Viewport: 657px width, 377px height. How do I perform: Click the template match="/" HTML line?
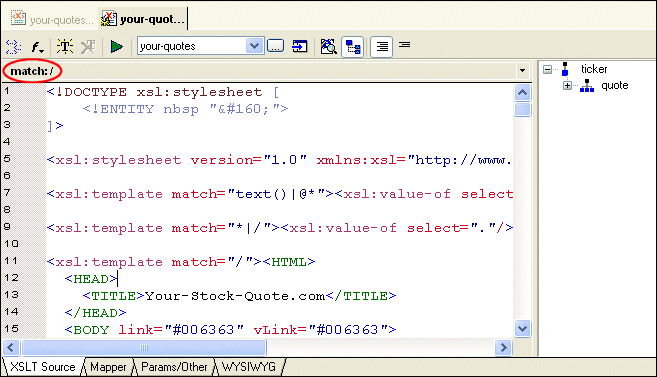tap(181, 262)
